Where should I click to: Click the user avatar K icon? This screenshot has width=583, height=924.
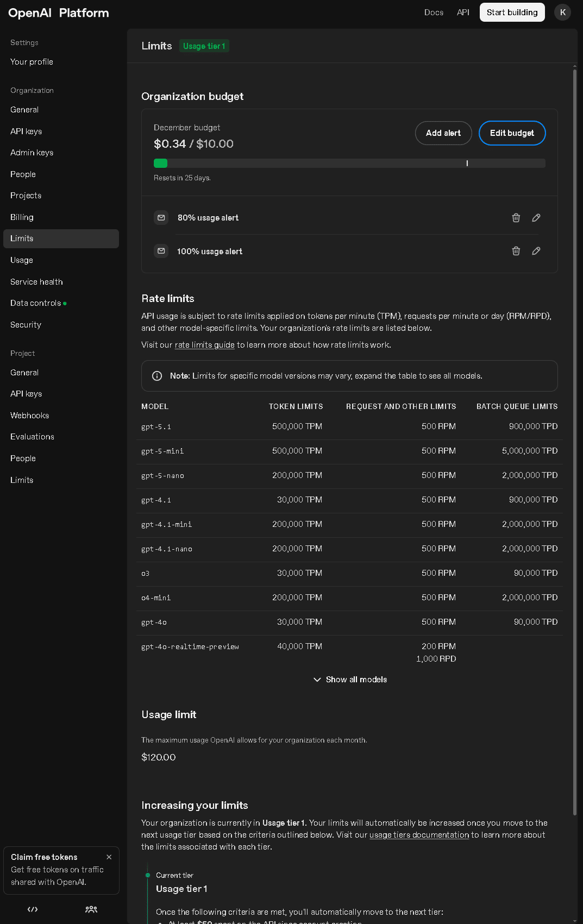[562, 12]
